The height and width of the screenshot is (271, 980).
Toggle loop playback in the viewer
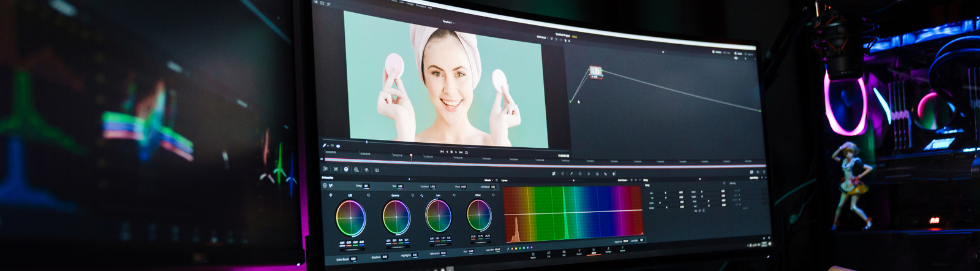(466, 153)
